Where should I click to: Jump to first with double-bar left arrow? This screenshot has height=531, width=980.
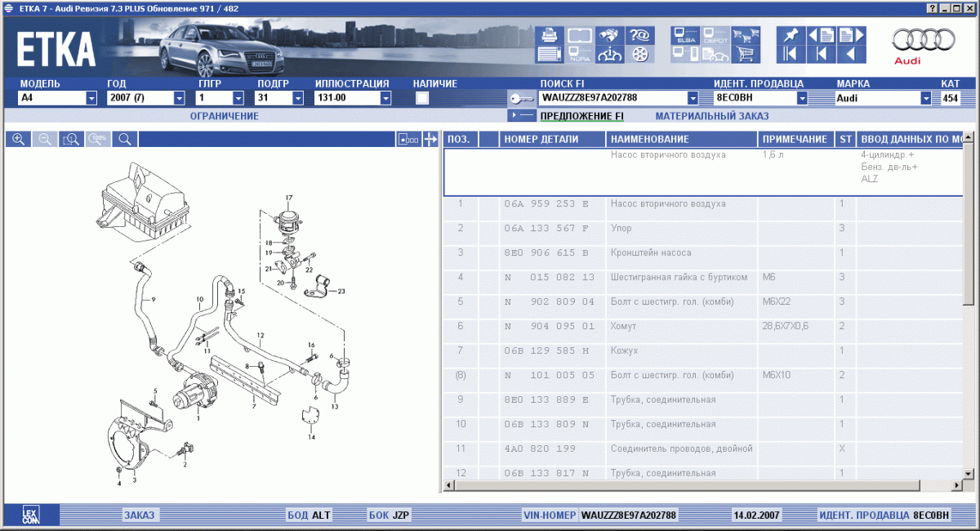tap(790, 55)
